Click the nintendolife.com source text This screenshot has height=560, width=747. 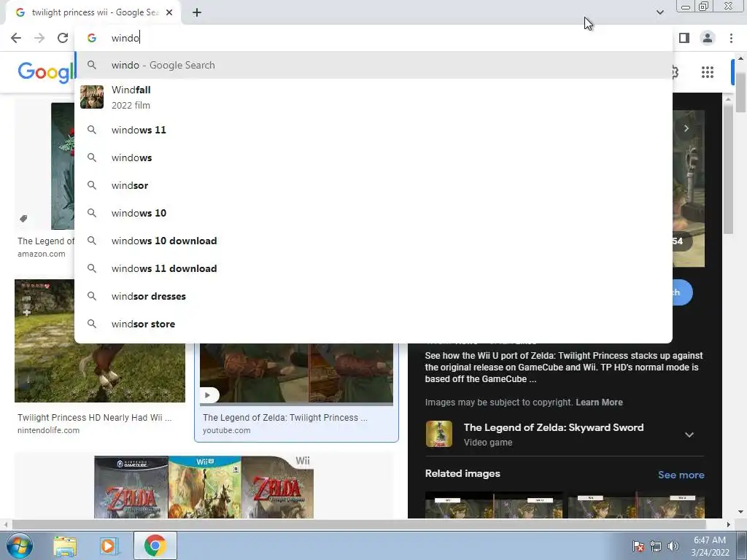[49, 430]
